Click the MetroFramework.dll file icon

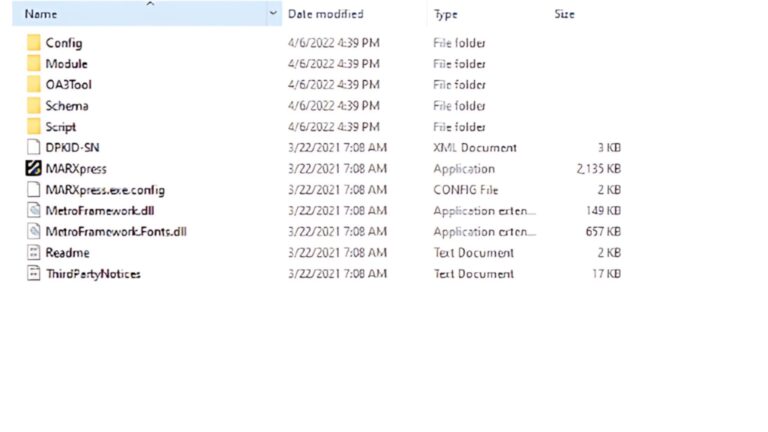pyautogui.click(x=33, y=211)
